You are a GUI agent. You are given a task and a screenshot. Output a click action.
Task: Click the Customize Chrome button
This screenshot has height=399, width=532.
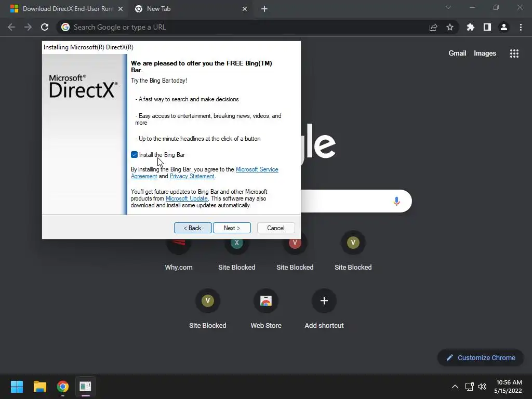481,357
